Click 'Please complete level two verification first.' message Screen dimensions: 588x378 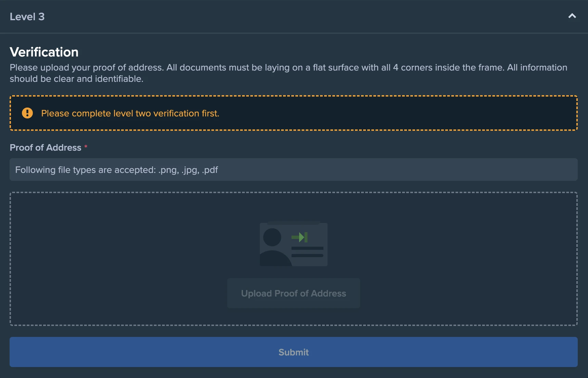(130, 113)
